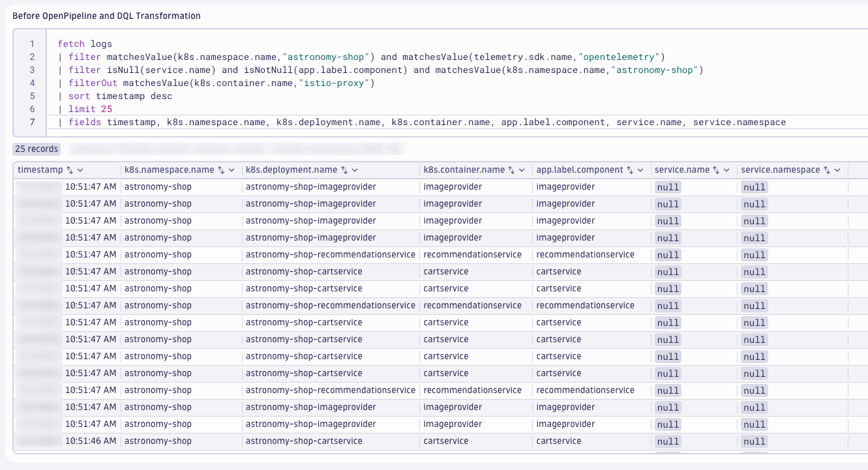This screenshot has height=470, width=868.
Task: Open app.label.component column chevron menu
Action: click(x=640, y=170)
